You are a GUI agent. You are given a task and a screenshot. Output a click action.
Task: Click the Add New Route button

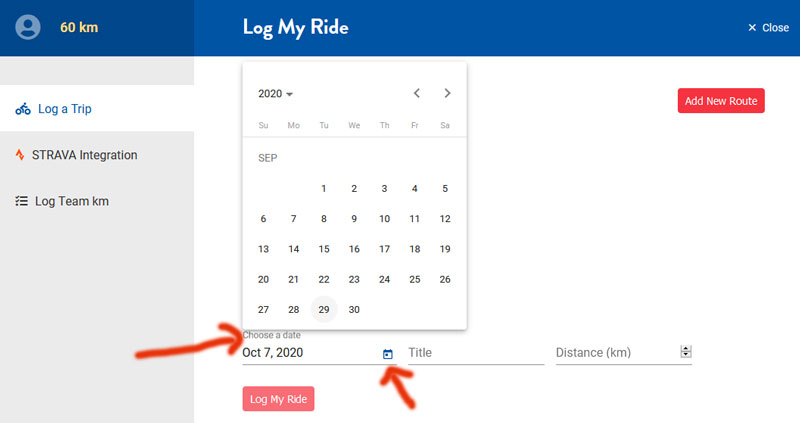coord(721,101)
